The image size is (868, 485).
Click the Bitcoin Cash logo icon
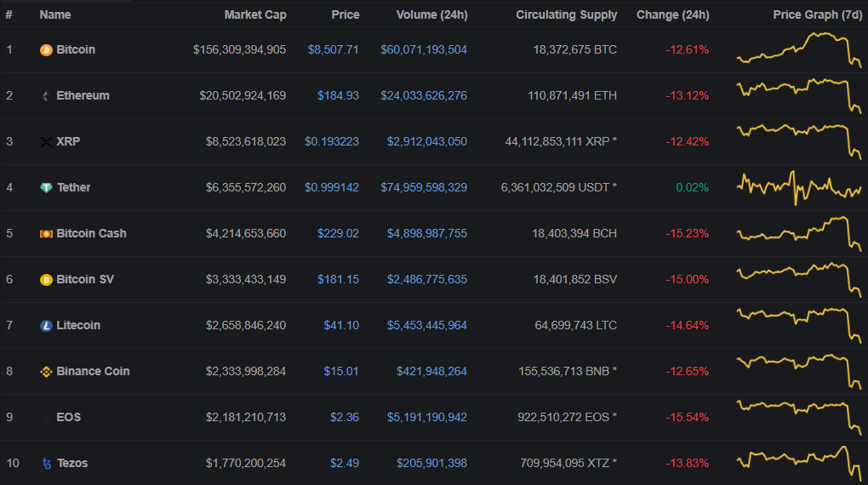[46, 234]
